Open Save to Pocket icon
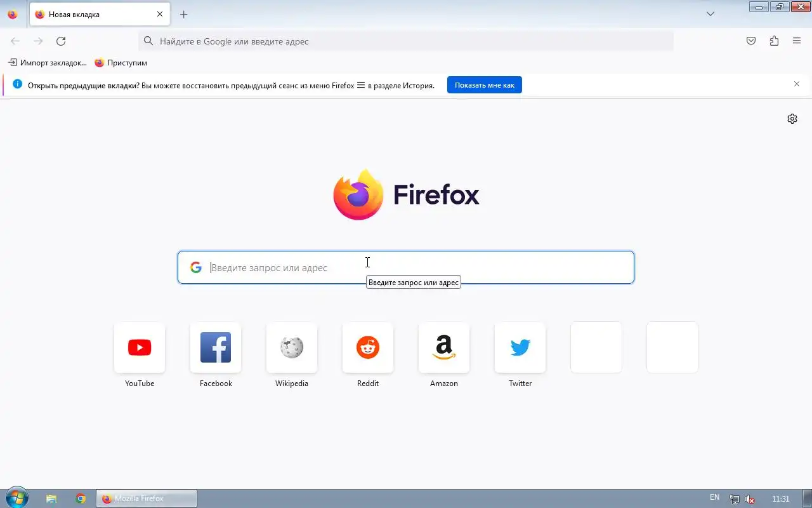Image resolution: width=812 pixels, height=508 pixels. tap(751, 41)
